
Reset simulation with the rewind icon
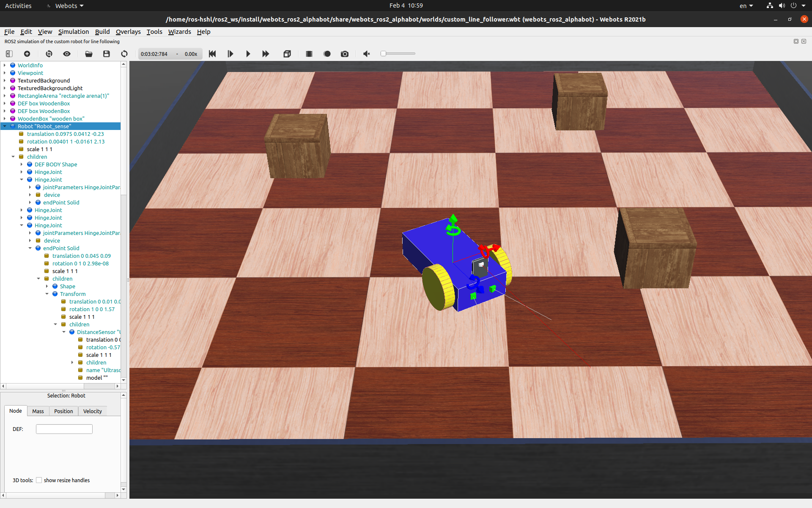(212, 54)
